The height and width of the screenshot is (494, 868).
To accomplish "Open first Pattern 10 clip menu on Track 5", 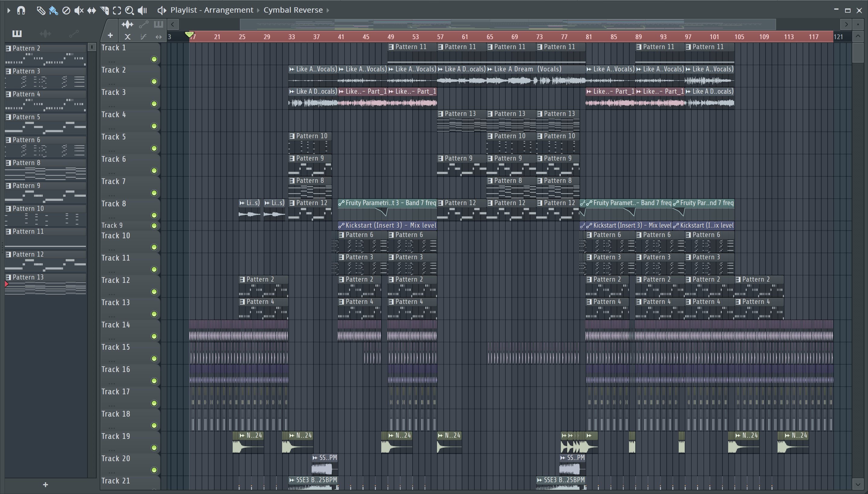I will click(x=292, y=136).
